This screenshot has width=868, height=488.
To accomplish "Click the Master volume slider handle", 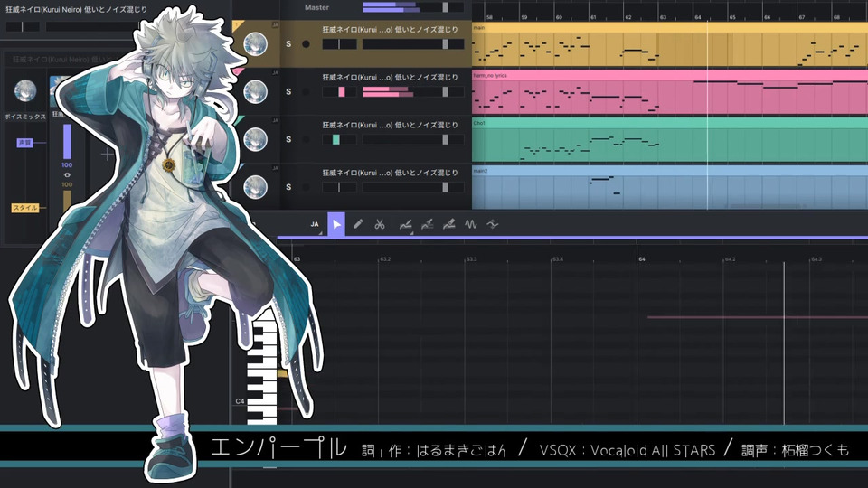I will [445, 7].
